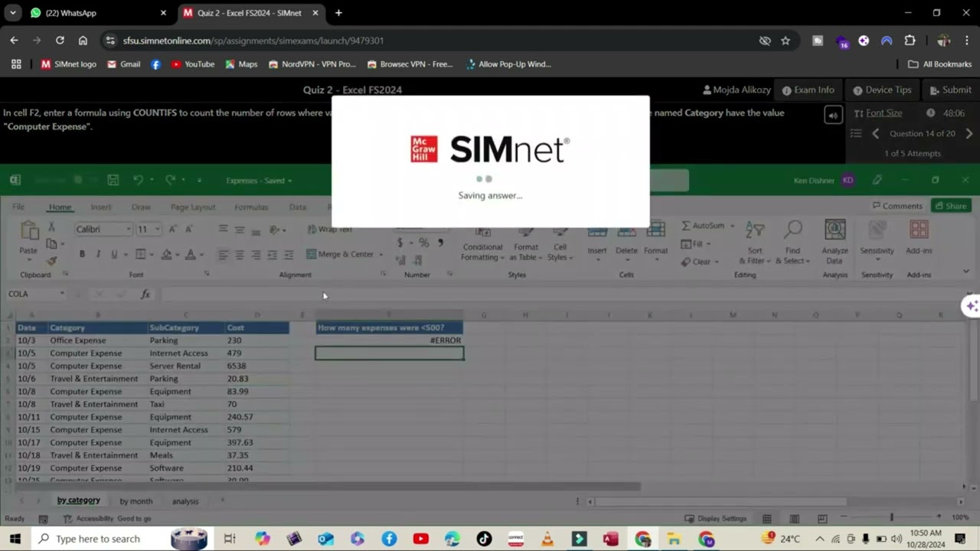The image size is (980, 551).
Task: Open the Windows Start menu
Action: point(14,539)
